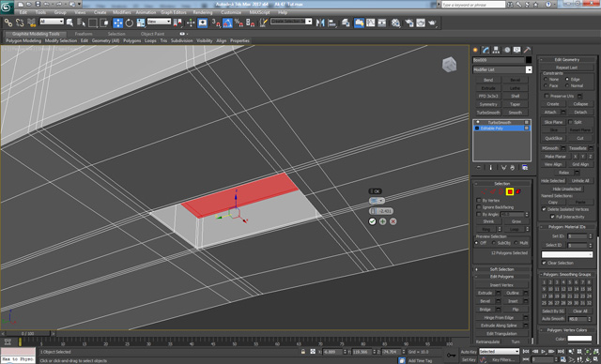Switch to Edge sub-object selection
Screen dimensions: 601x364
pos(492,191)
